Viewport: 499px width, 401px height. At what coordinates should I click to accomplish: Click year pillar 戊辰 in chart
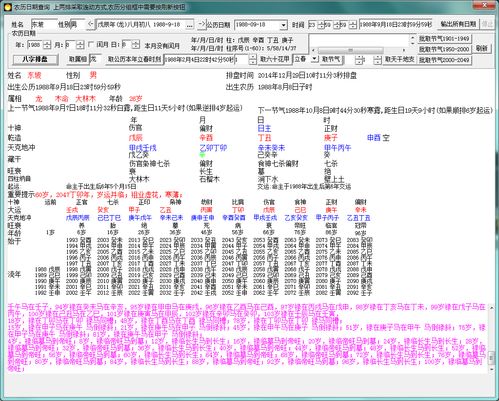point(136,137)
